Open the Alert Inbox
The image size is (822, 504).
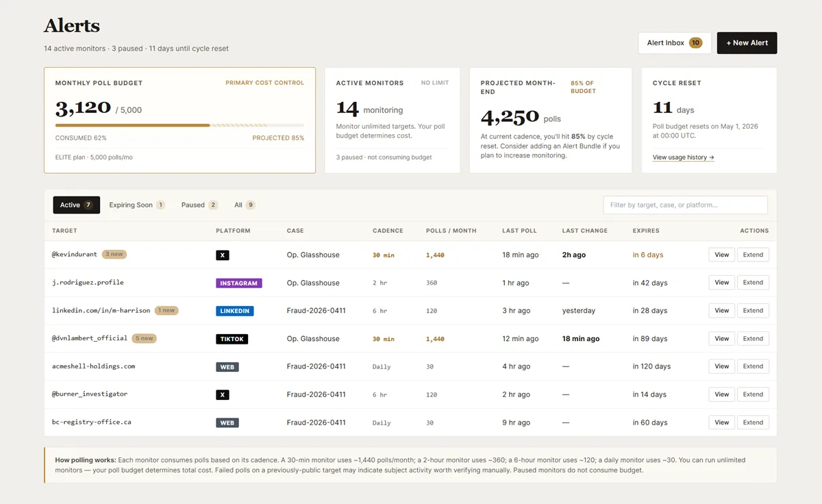[x=674, y=42]
